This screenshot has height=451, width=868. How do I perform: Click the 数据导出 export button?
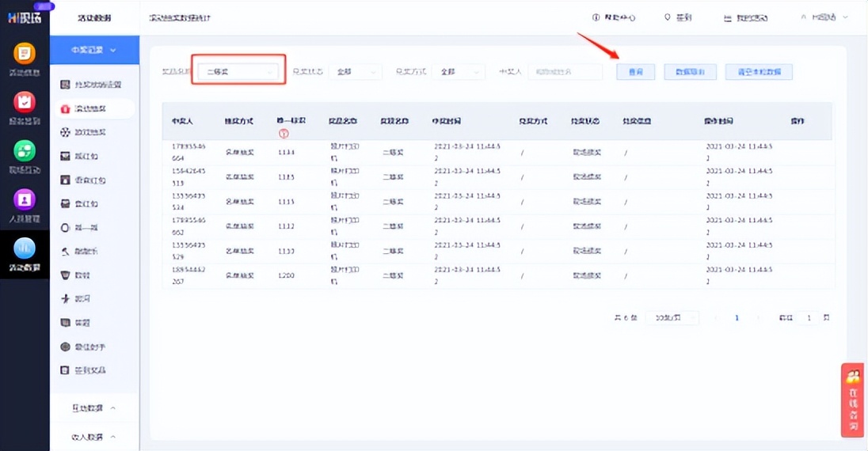click(x=691, y=72)
